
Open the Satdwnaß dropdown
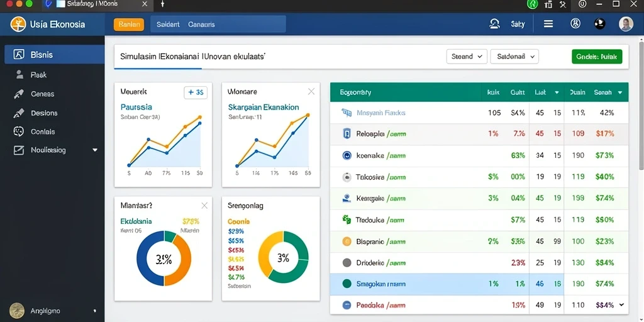[x=514, y=57]
